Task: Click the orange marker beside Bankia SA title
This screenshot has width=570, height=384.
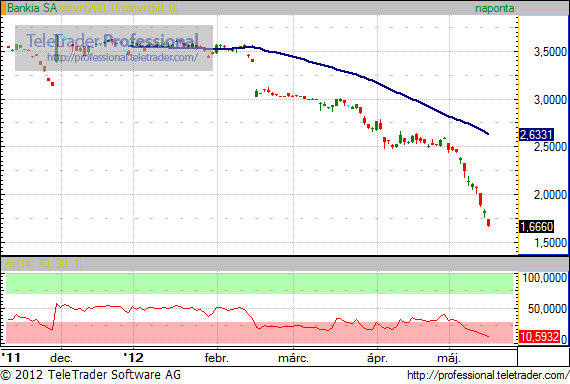Action: [3, 8]
